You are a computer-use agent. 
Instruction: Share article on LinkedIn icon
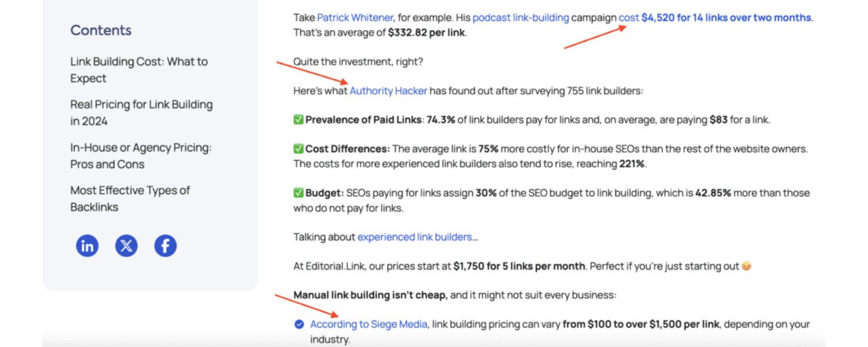point(87,246)
